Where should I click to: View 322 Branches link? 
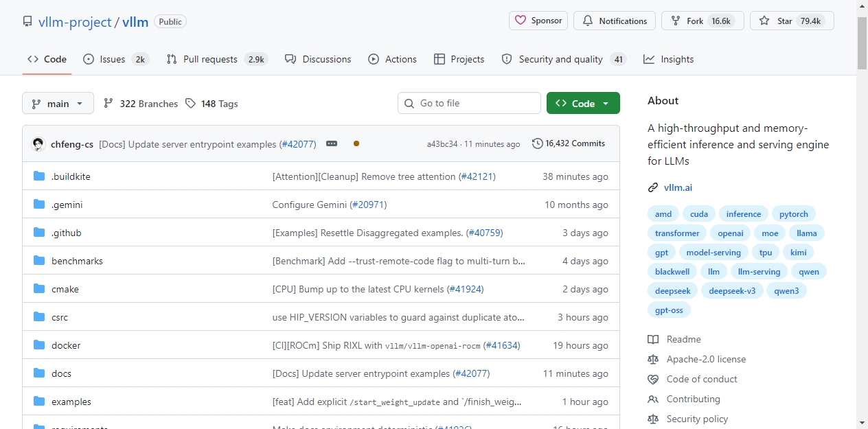point(141,104)
